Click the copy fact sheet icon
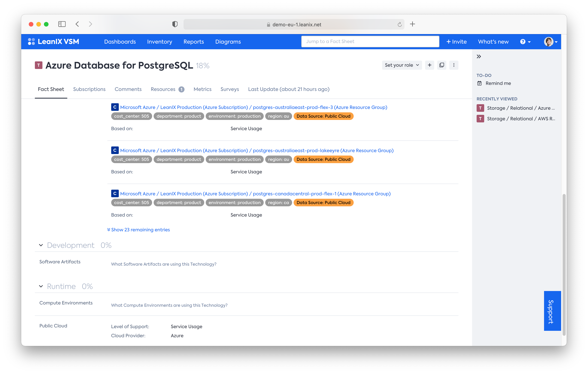Viewport: 588px width, 374px height. tap(442, 65)
